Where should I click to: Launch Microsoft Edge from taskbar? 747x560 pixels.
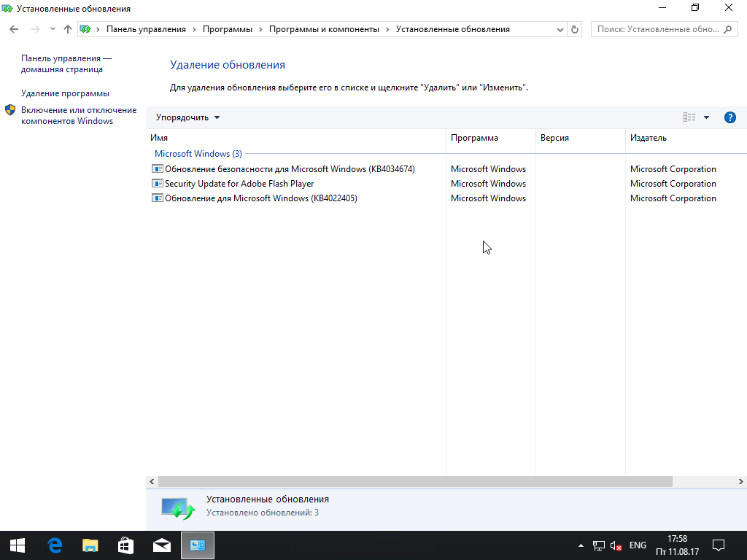point(55,545)
